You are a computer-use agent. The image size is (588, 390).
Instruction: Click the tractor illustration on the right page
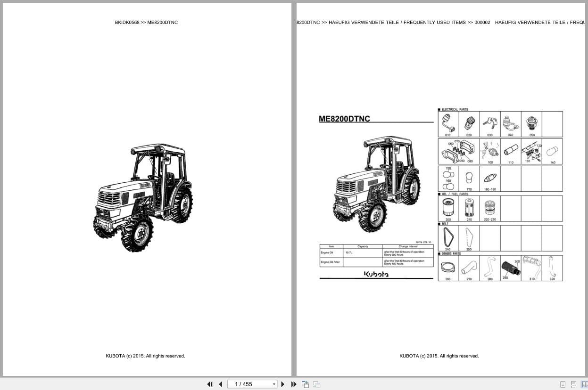click(x=377, y=184)
